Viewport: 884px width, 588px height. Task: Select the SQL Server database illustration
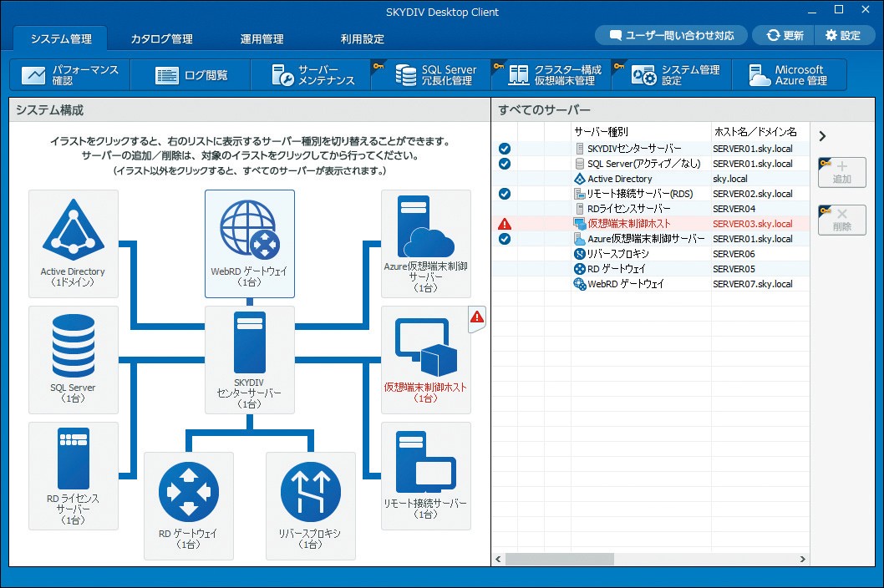74,360
